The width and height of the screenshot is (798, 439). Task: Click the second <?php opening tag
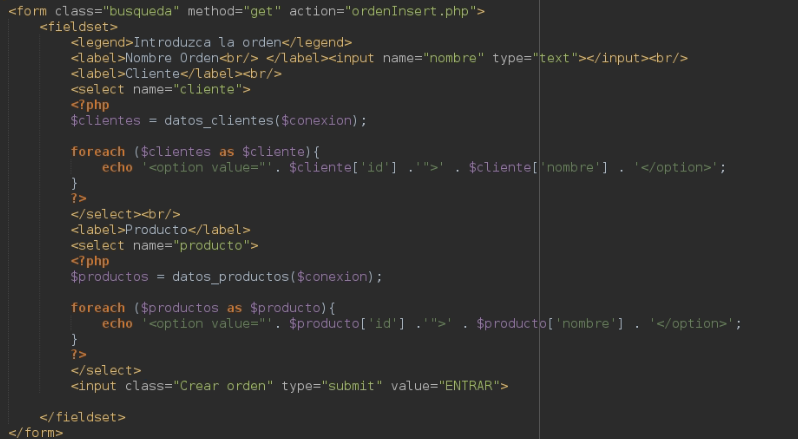click(x=90, y=261)
